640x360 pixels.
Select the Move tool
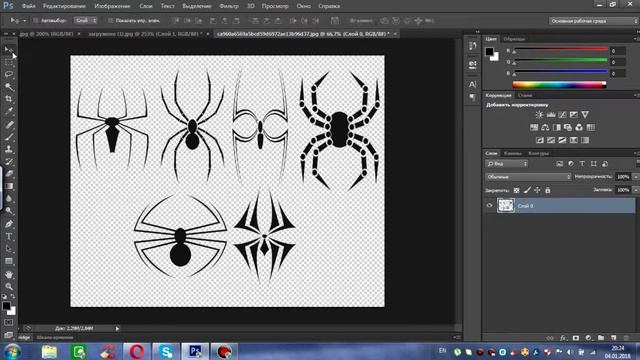point(9,50)
